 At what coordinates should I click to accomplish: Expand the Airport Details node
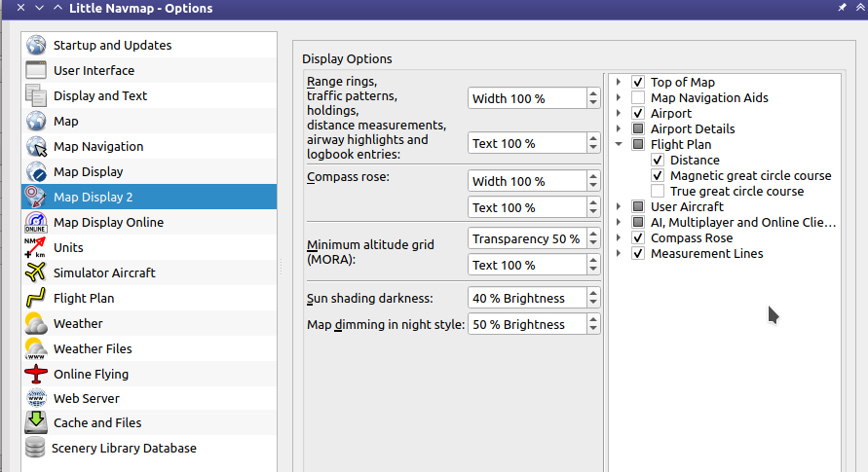[x=619, y=128]
